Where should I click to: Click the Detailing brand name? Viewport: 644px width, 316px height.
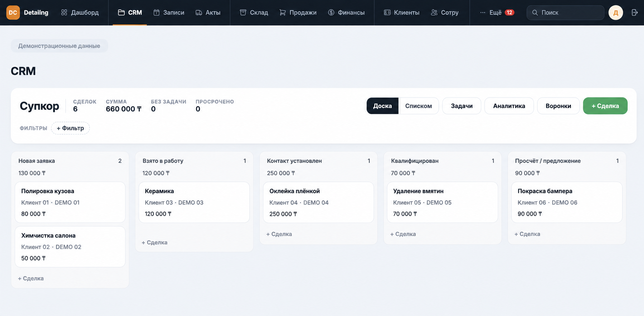pyautogui.click(x=36, y=13)
